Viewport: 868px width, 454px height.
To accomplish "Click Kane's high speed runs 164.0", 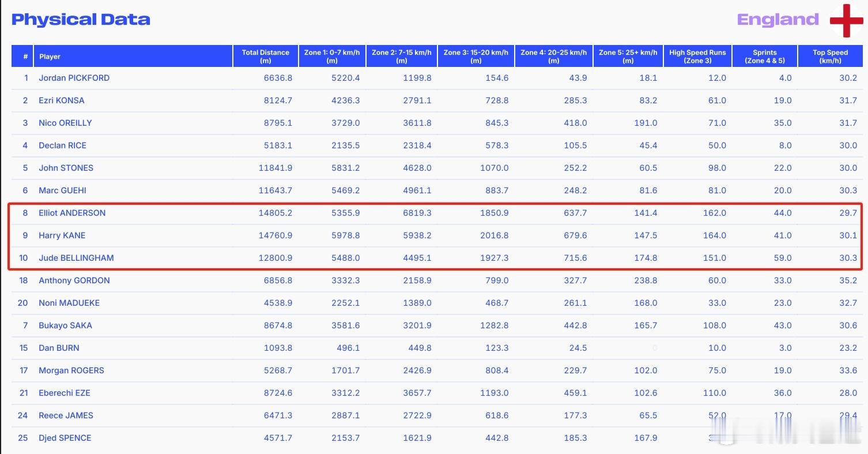I will pos(715,235).
